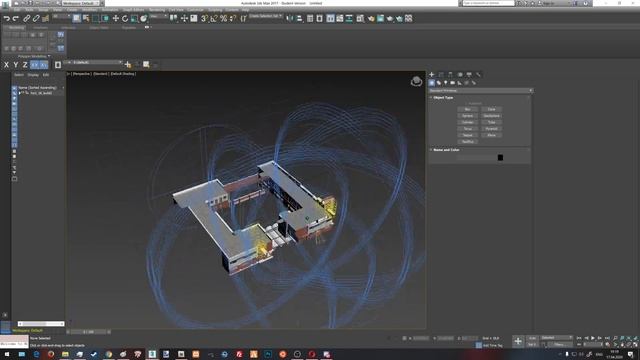Click the Teapot primitive button

(x=467, y=135)
